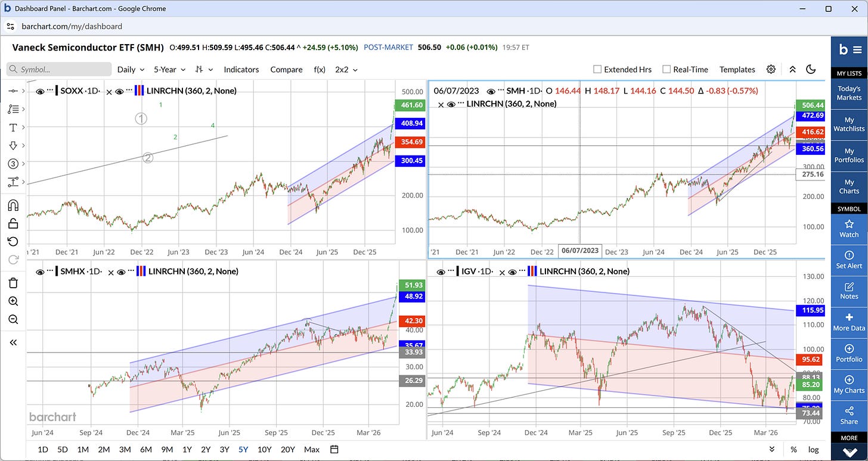
Task: Select the price measure tool
Action: pos(13,182)
